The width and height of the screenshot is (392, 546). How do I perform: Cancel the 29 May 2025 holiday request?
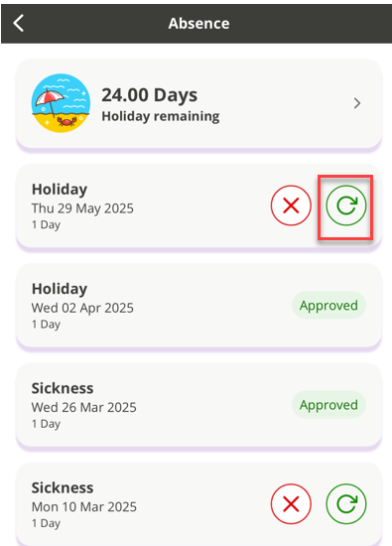[x=291, y=205]
